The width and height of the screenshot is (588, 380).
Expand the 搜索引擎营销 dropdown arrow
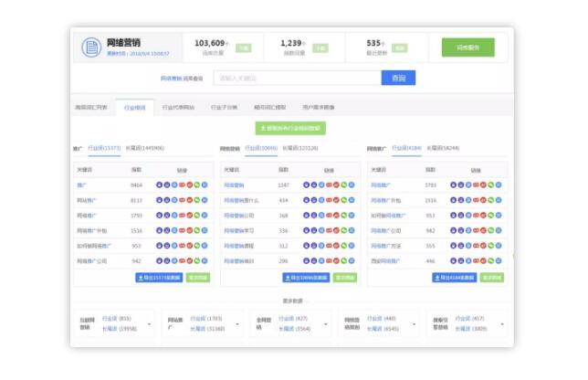pos(502,324)
